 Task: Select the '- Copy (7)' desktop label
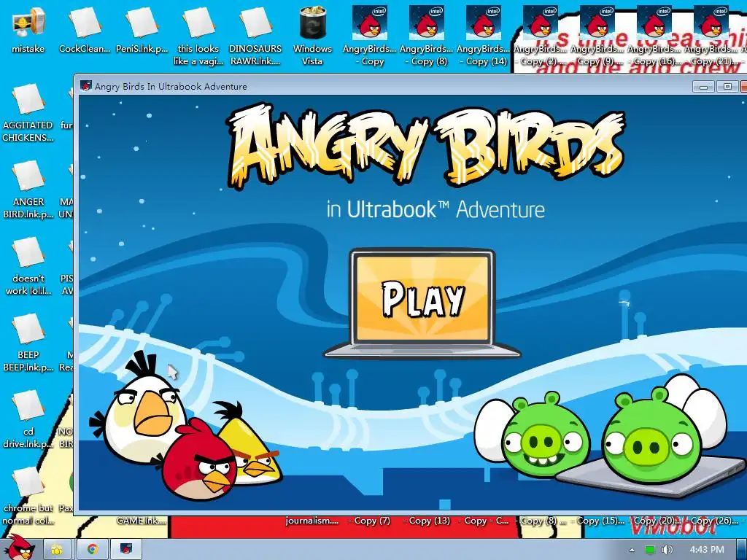[369, 521]
